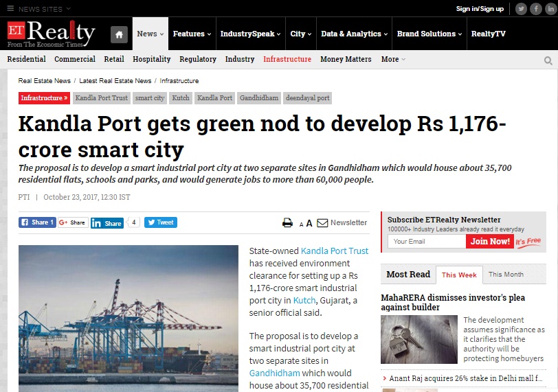Click Infrastructure breadcrumb link
The image size is (558, 392).
[179, 81]
